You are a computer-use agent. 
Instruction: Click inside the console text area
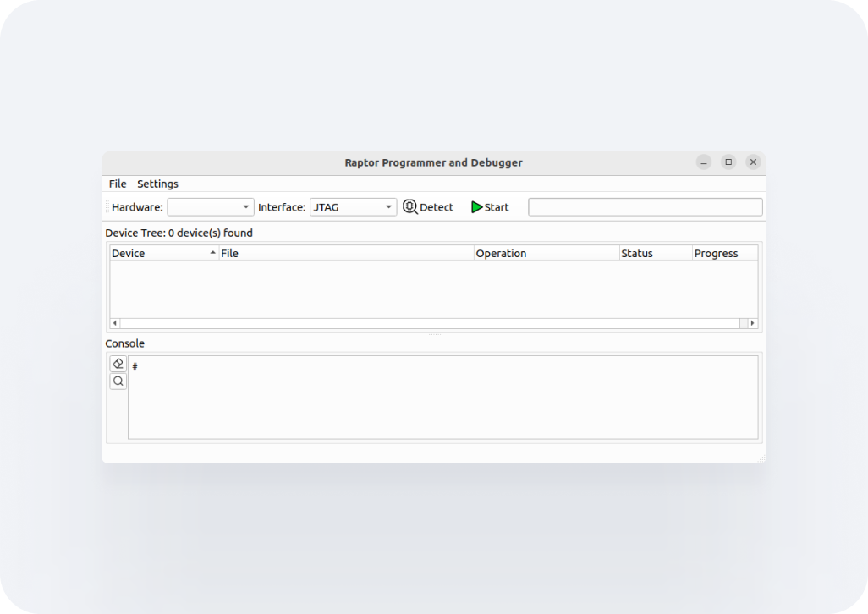442,397
